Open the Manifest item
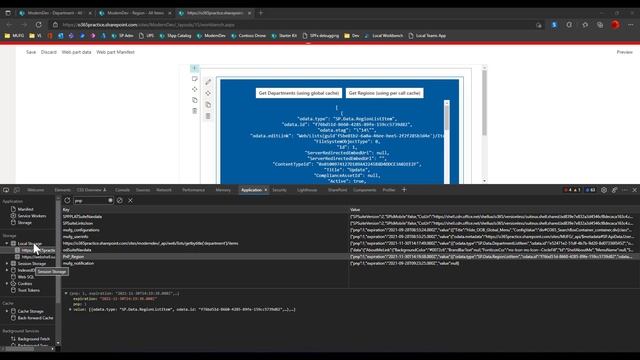 click(25, 209)
